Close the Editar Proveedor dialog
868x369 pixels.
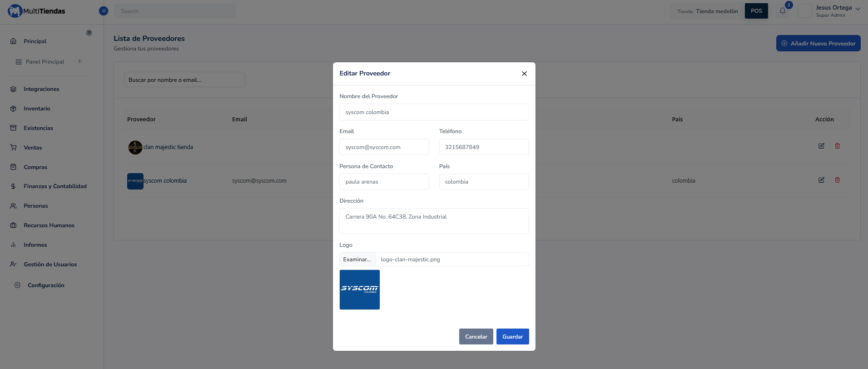click(x=524, y=74)
